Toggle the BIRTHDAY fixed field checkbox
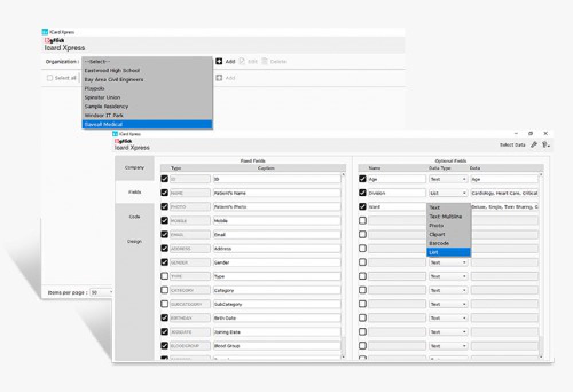This screenshot has width=573, height=392. [164, 317]
